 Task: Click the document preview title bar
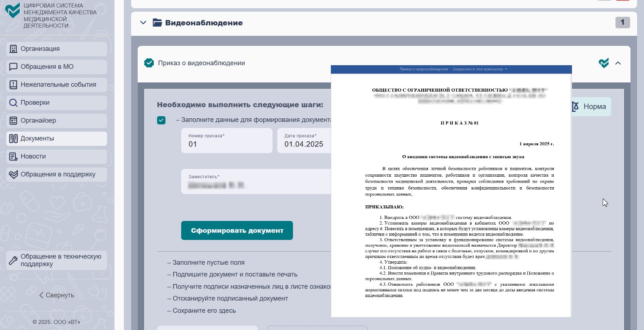click(x=451, y=69)
